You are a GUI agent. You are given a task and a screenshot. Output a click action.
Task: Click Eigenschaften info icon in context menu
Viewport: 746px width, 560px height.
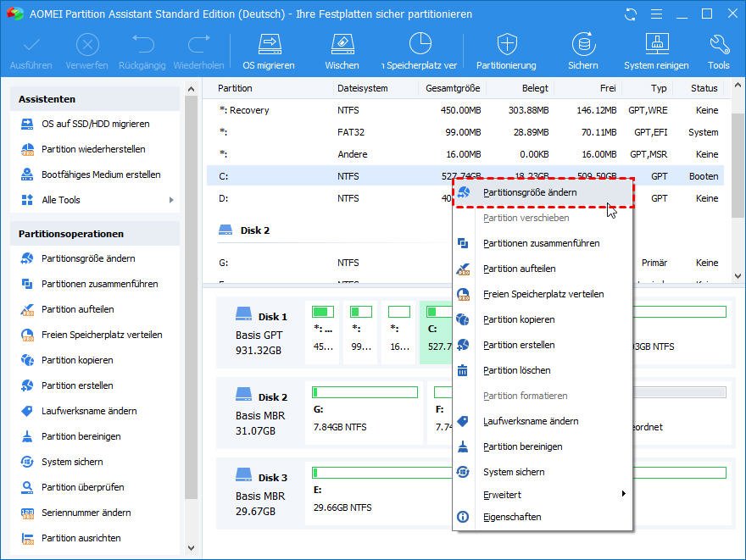463,517
